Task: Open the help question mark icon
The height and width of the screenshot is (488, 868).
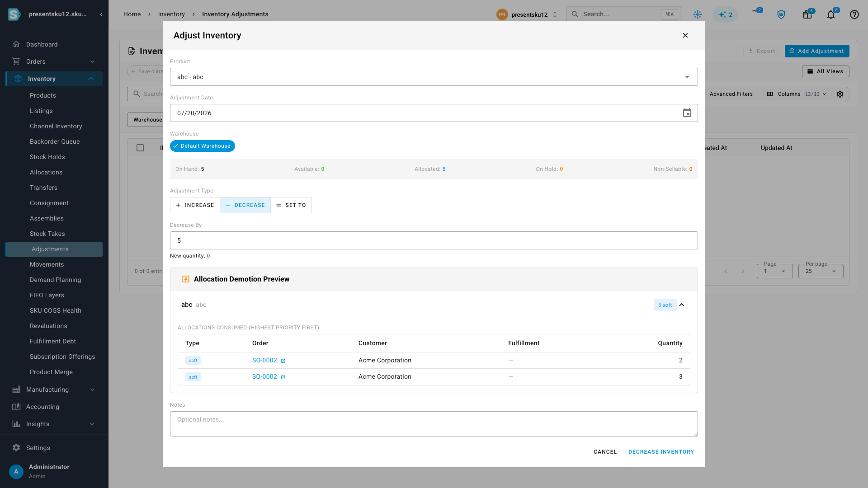Action: click(x=854, y=14)
